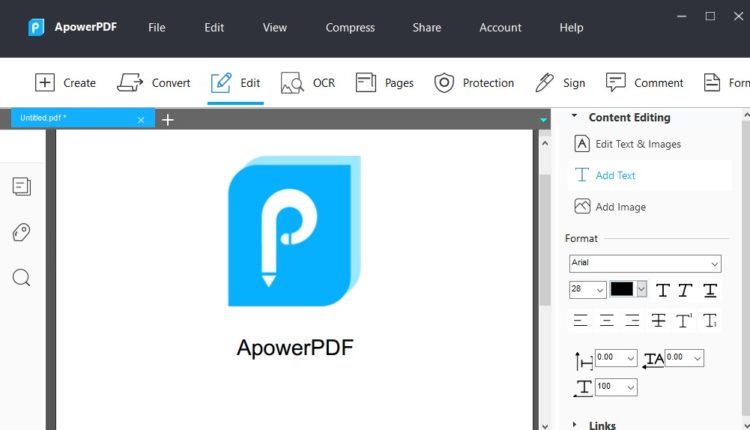
Task: Open the Help menu
Action: 571,28
